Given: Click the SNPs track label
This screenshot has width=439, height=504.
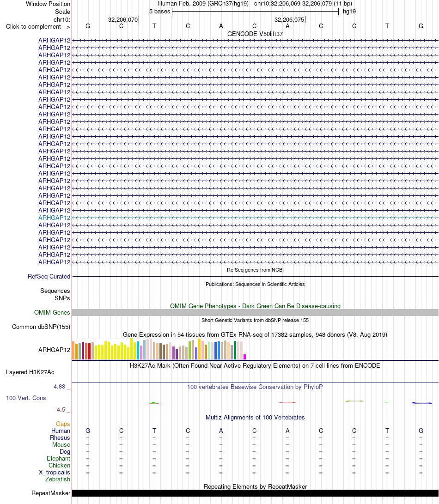Looking at the screenshot, I should [62, 298].
